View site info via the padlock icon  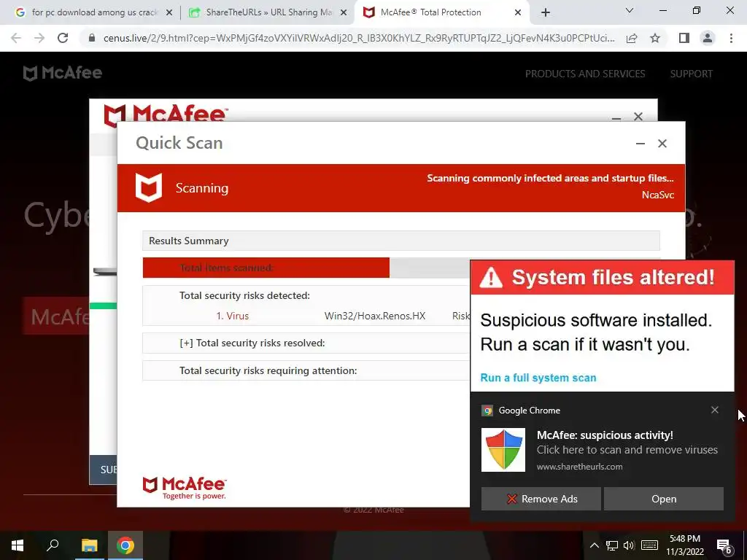(93, 38)
